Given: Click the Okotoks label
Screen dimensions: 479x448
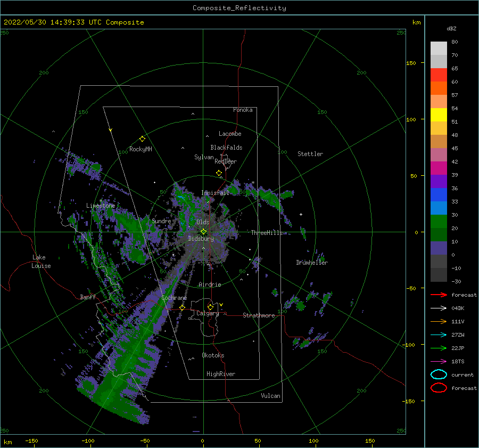Looking at the screenshot, I should tap(213, 355).
